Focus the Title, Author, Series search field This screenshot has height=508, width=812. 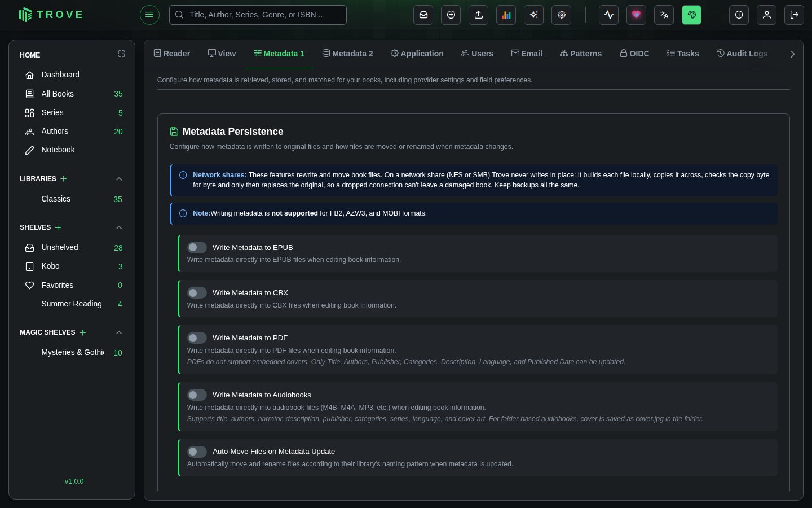pyautogui.click(x=258, y=15)
